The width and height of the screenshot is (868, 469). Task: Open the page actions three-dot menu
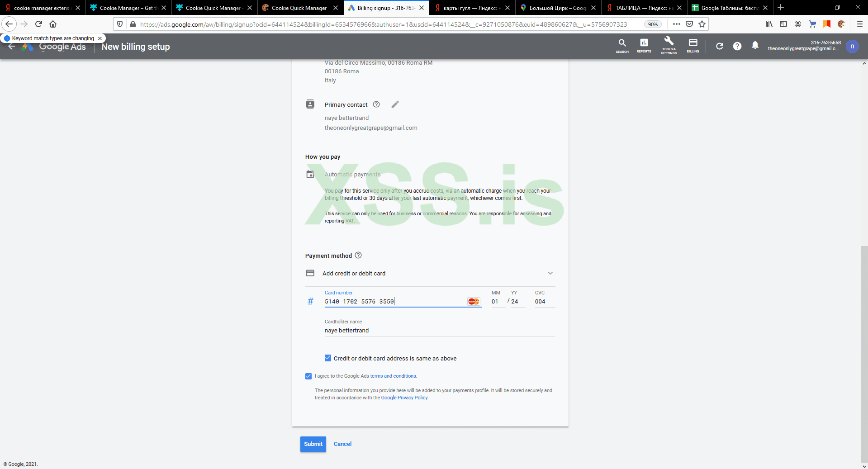[x=676, y=24]
